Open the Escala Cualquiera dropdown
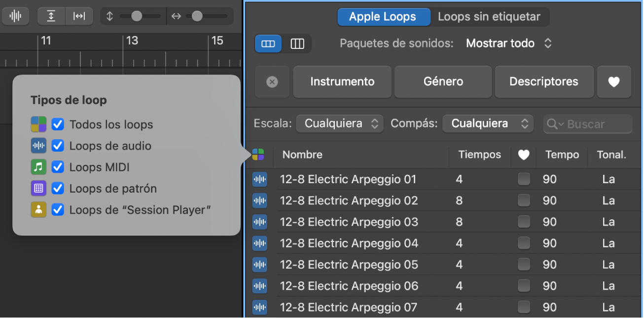Viewport: 644px width, 318px height. 339,123
